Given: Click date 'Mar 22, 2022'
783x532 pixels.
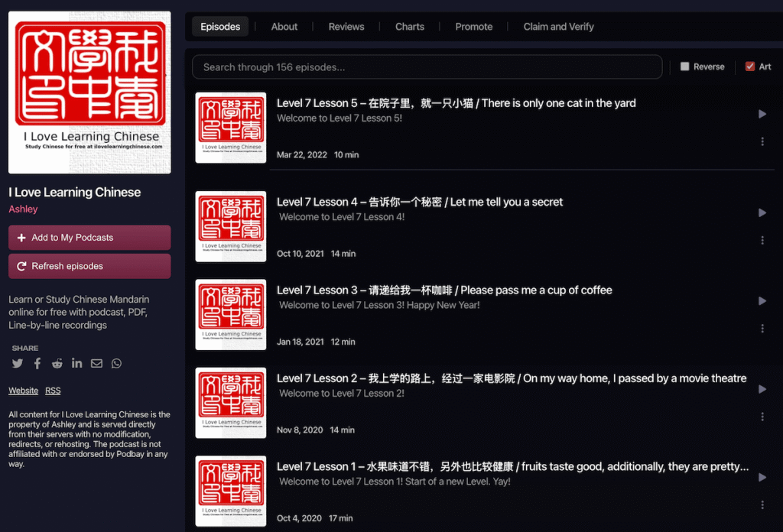Looking at the screenshot, I should [x=301, y=154].
